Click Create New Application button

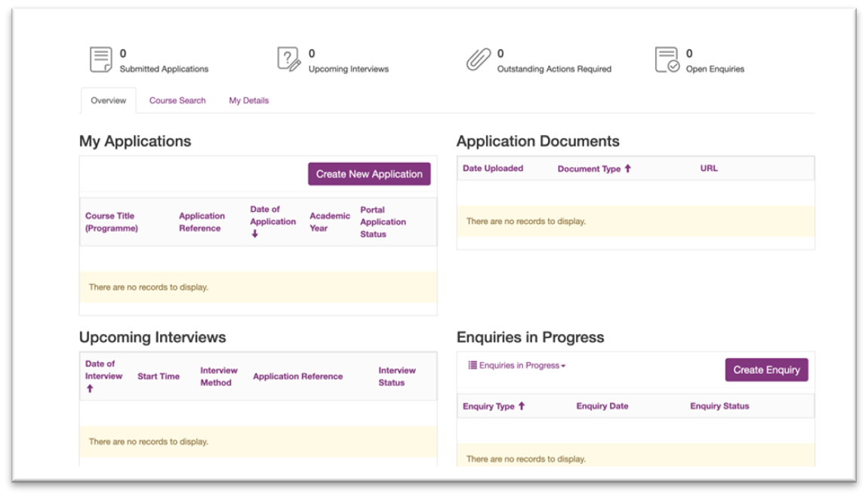(x=369, y=174)
